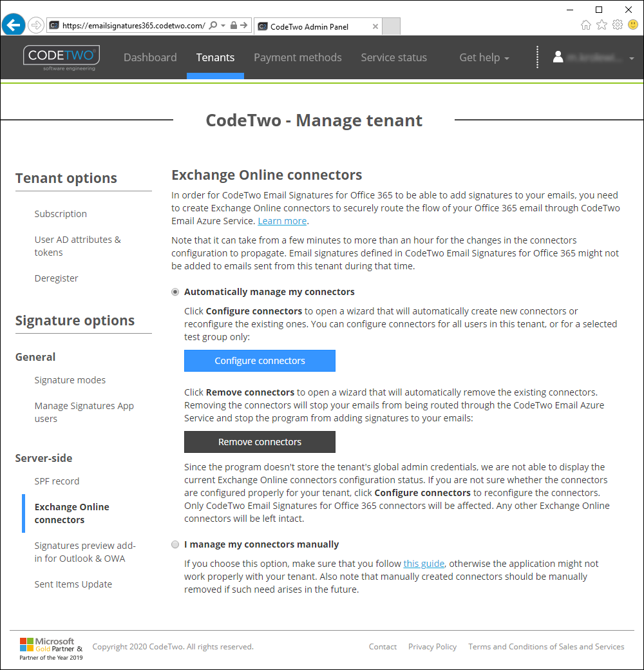Expand the account menu chevron
This screenshot has width=644, height=670.
pyautogui.click(x=631, y=57)
